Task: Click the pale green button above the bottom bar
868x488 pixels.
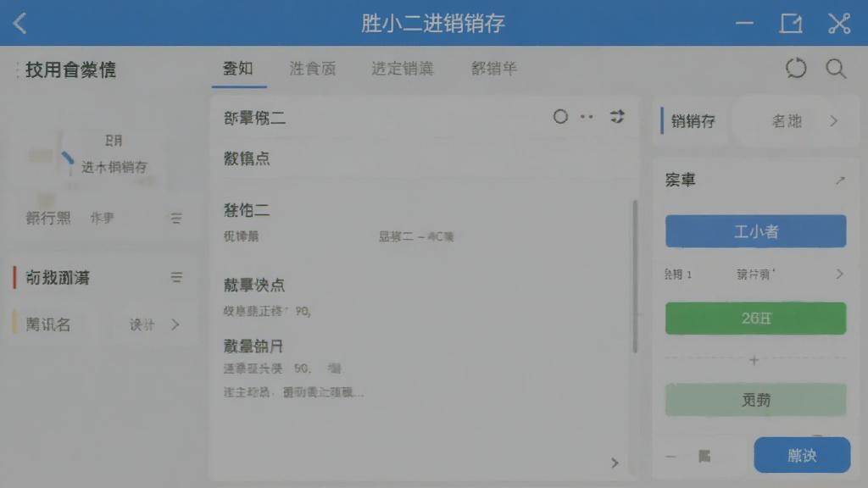Action: tap(755, 400)
